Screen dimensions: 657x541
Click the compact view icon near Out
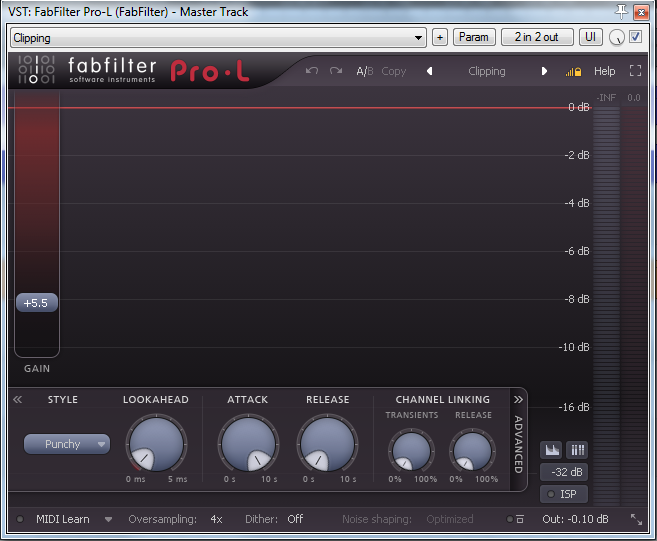[520, 519]
